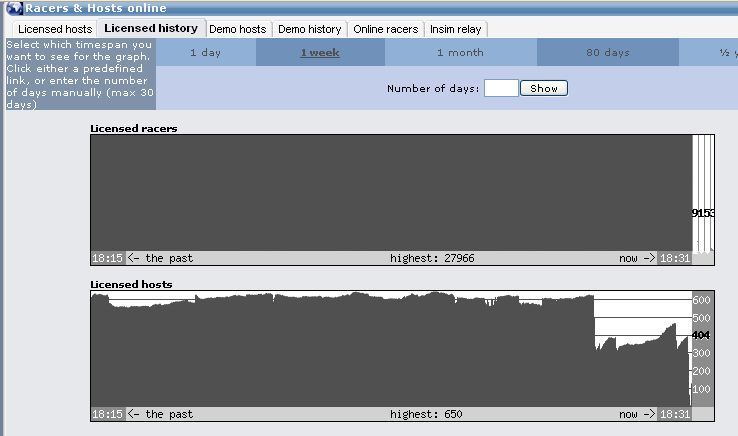Image resolution: width=738 pixels, height=436 pixels.
Task: Click the 500 axis label on hosts graph
Action: tap(701, 318)
